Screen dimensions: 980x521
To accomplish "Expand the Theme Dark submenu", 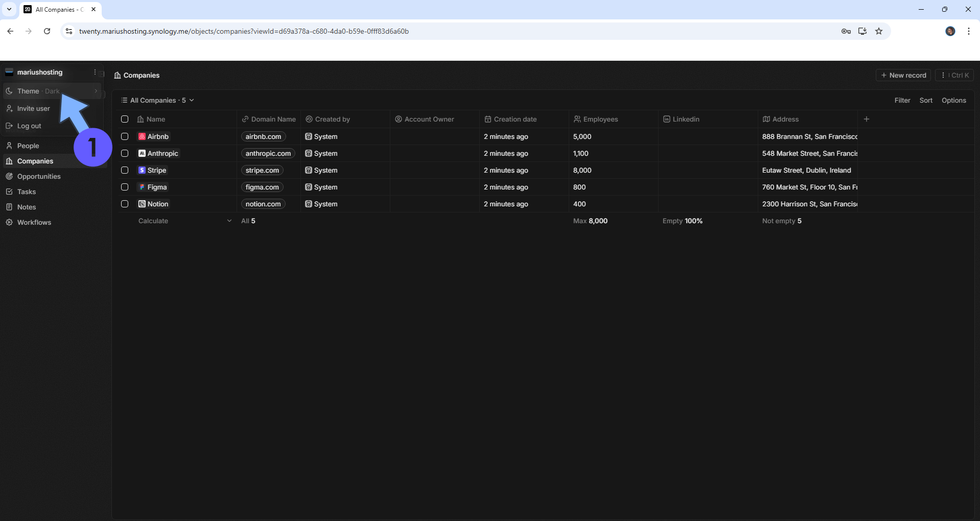I will pos(52,91).
